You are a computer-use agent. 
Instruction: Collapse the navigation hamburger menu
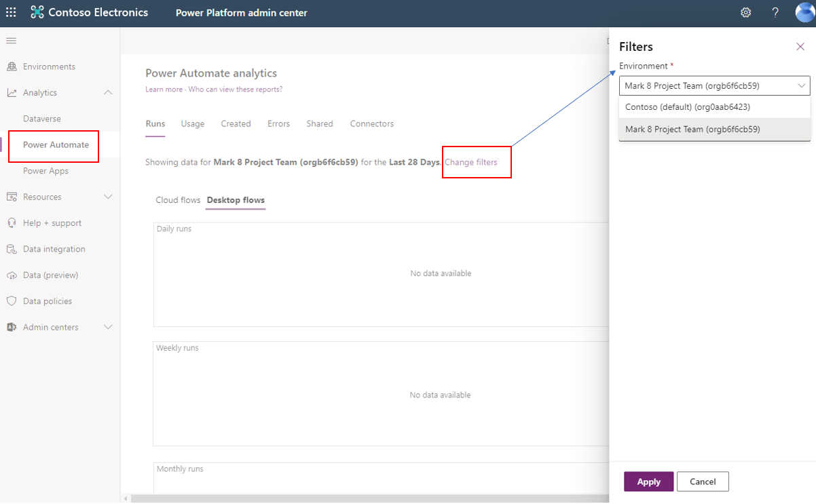pos(11,41)
